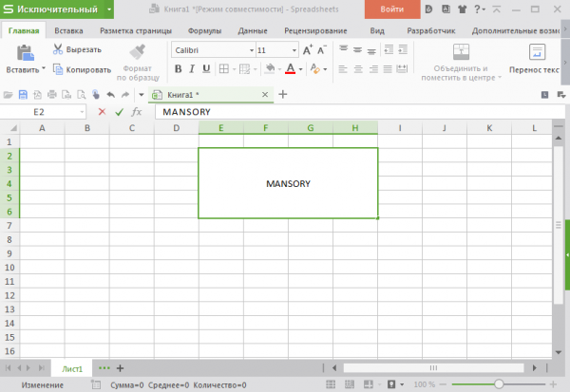Click the formula bar containing MANSORY
This screenshot has width=570, height=392.
[x=351, y=112]
